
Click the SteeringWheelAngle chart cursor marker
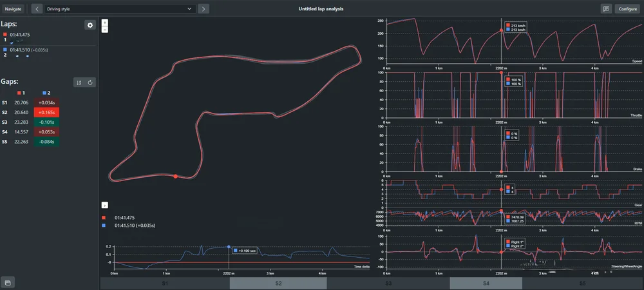click(501, 252)
